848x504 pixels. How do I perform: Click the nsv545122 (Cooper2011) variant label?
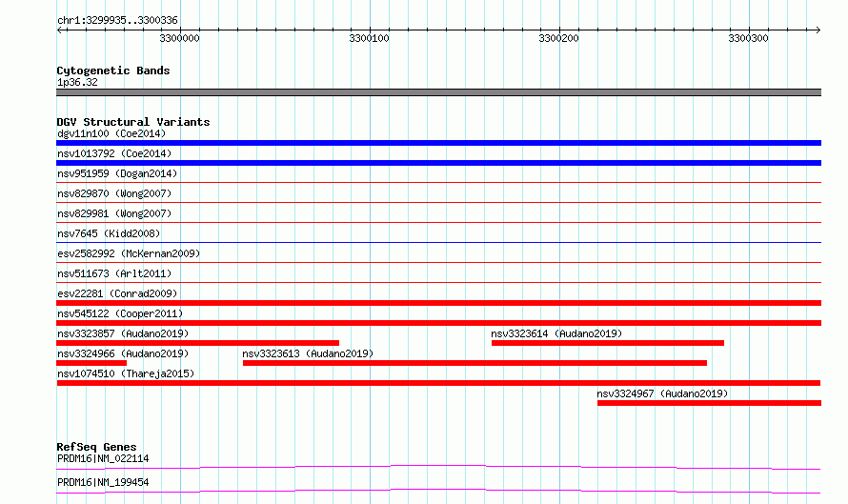(x=120, y=313)
